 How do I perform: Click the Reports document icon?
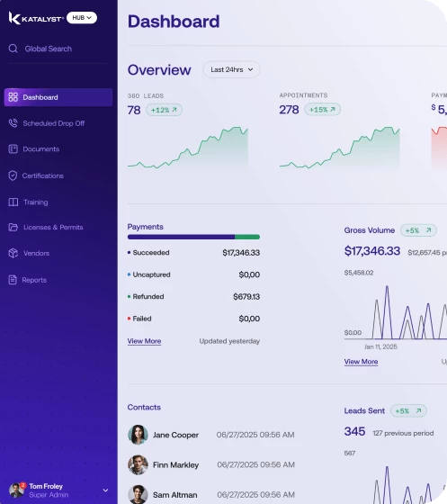tap(13, 280)
